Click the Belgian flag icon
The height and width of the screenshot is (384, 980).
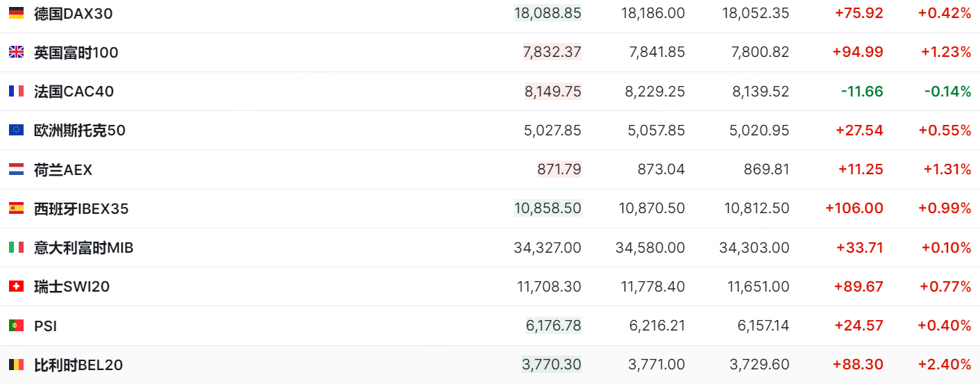tap(16, 365)
